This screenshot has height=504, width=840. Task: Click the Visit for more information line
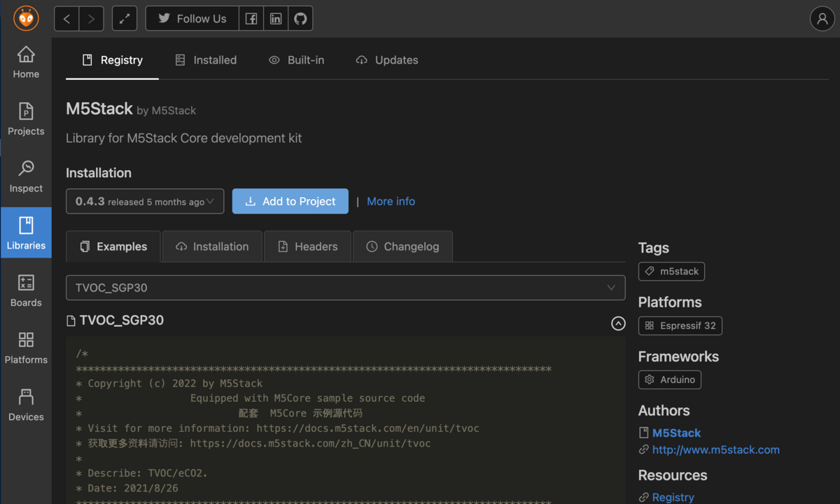(x=277, y=428)
